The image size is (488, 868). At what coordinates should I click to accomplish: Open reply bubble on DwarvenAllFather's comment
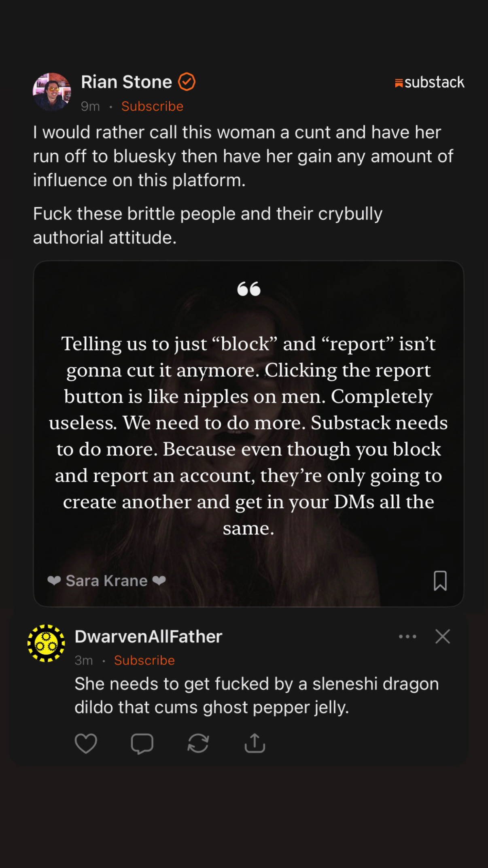coord(142,743)
